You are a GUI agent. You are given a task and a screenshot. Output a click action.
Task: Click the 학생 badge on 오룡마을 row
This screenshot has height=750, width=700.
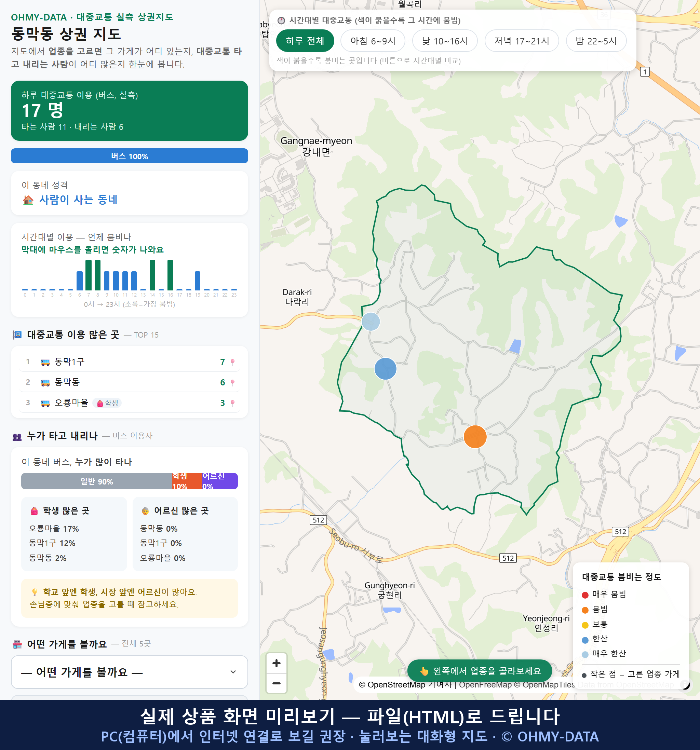107,403
